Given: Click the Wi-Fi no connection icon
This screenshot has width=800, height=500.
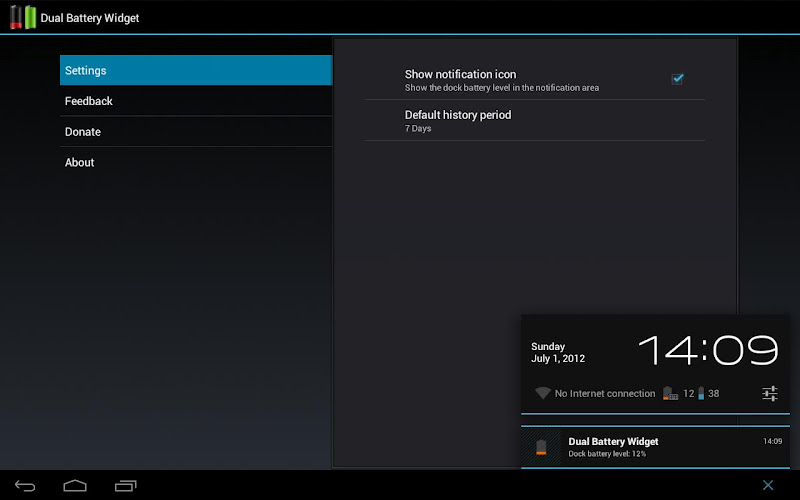Looking at the screenshot, I should [x=542, y=393].
